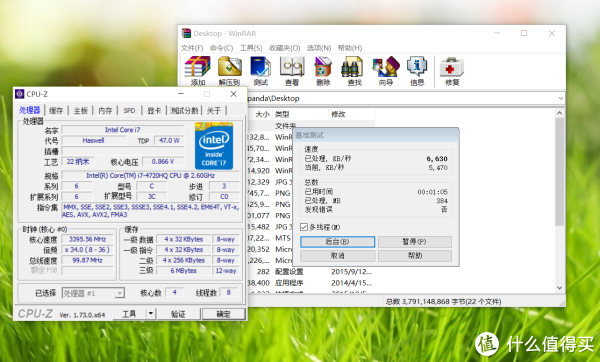Open the Wizard (向导) toolbar icon
Screen dimensions: 600x362
(386, 71)
